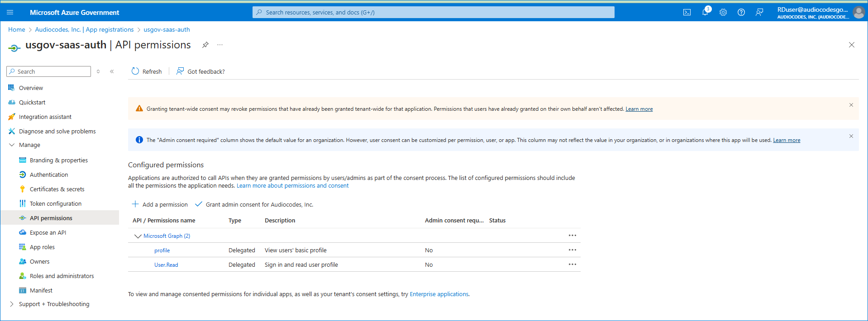Collapse the Microsoft Graph (2) group
This screenshot has width=868, height=321.
pyautogui.click(x=138, y=236)
